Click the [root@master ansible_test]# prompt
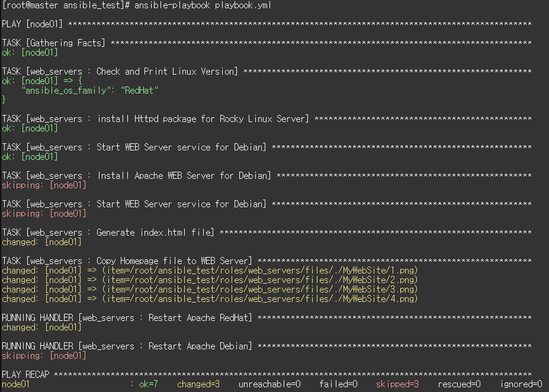Screen dimensions: 549x392 (66, 5)
